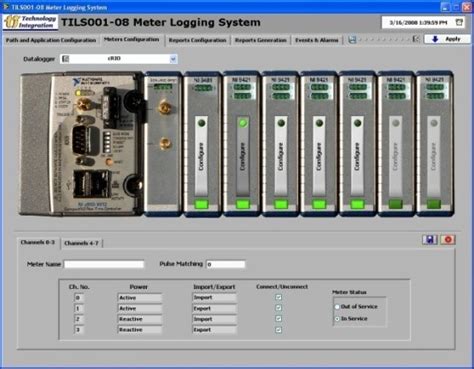Open Import/Export selector for channel 0

point(214,297)
